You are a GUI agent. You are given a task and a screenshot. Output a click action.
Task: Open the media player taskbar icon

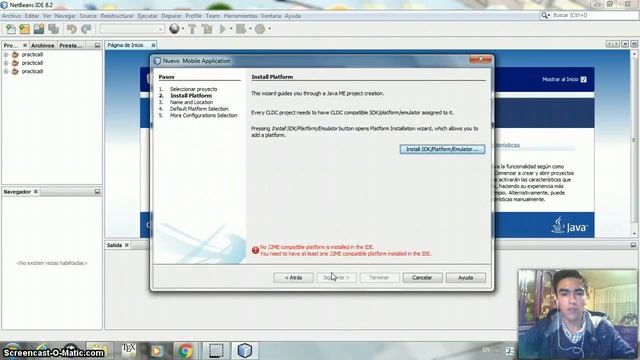(157, 351)
